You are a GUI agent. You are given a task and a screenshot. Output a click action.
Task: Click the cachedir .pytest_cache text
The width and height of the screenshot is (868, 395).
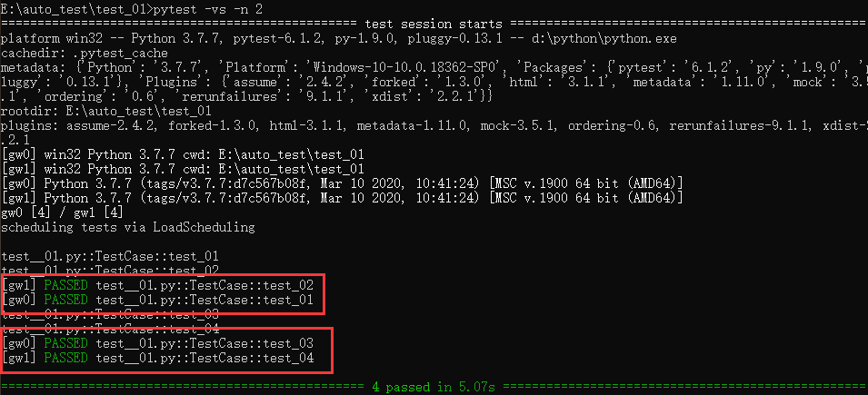85,54
